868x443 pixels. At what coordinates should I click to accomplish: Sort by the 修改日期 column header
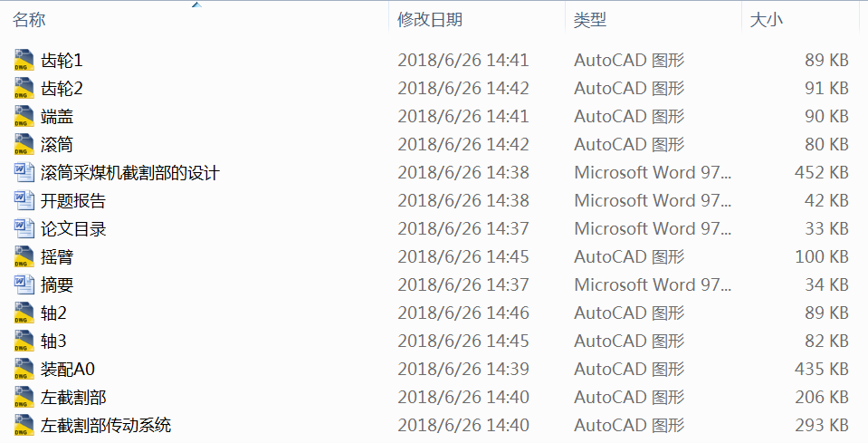pos(429,20)
